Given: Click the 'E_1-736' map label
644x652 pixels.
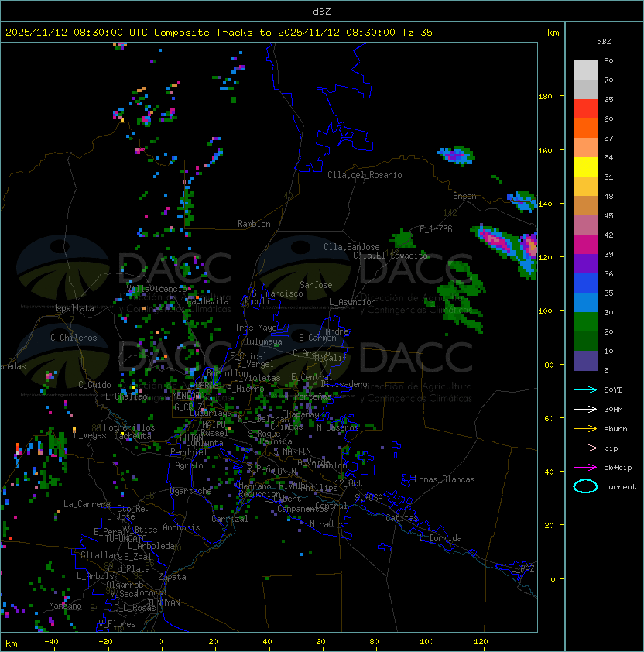Looking at the screenshot, I should click(x=436, y=229).
